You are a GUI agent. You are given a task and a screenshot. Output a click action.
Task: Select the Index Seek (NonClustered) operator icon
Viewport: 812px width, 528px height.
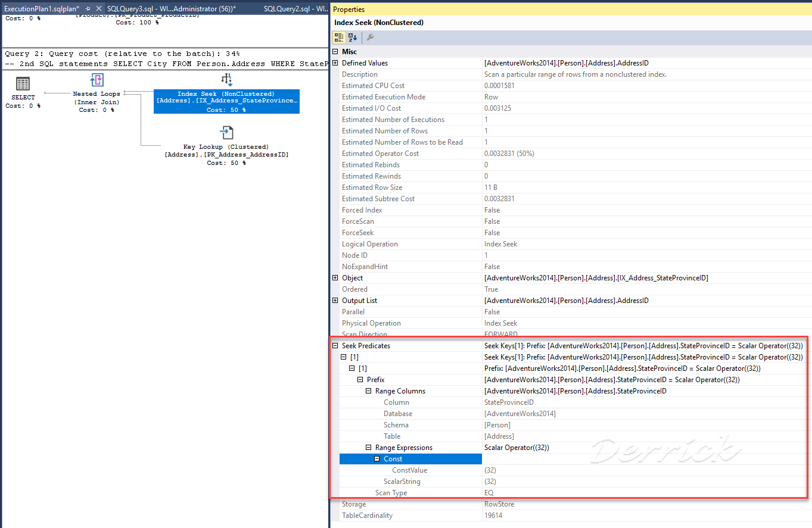click(226, 79)
